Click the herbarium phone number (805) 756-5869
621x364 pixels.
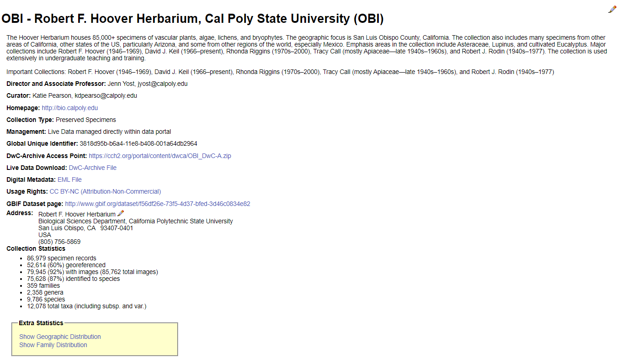(59, 242)
